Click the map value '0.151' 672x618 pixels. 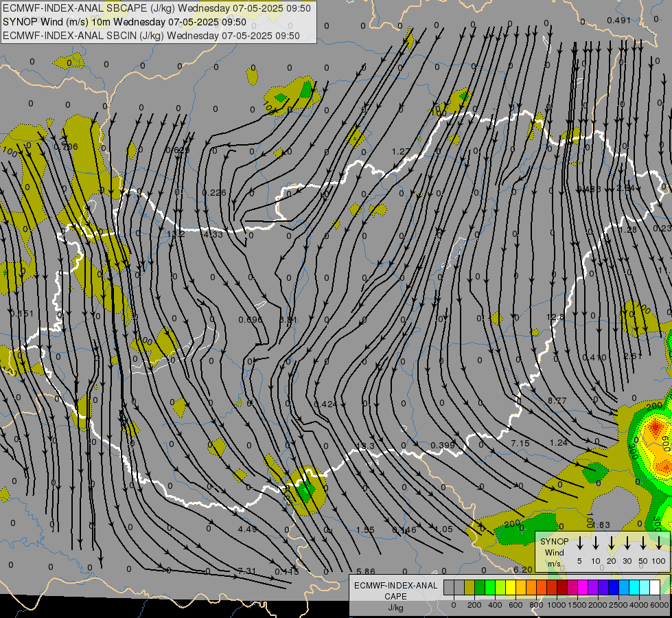click(21, 314)
